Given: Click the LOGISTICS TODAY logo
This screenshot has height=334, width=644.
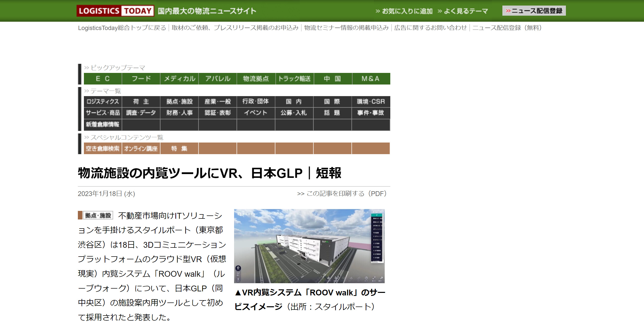Looking at the screenshot, I should tap(115, 11).
